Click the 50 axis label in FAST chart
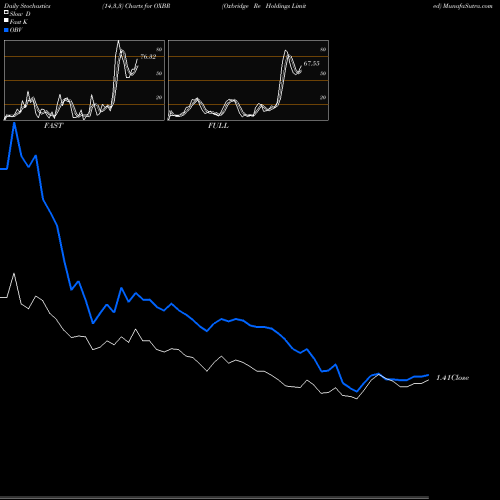 coord(159,73)
